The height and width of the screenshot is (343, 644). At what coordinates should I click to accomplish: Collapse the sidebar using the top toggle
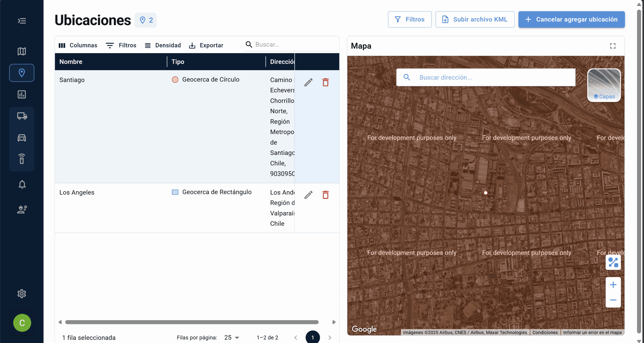22,21
